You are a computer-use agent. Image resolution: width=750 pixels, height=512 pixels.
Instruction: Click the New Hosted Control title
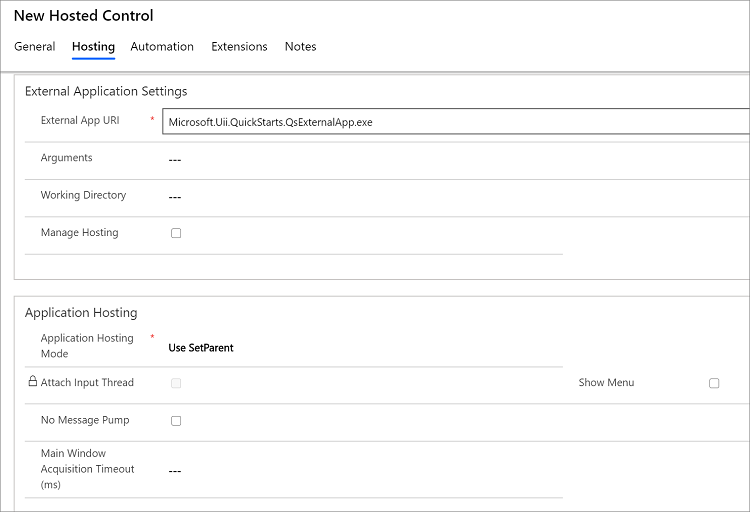[x=84, y=15]
